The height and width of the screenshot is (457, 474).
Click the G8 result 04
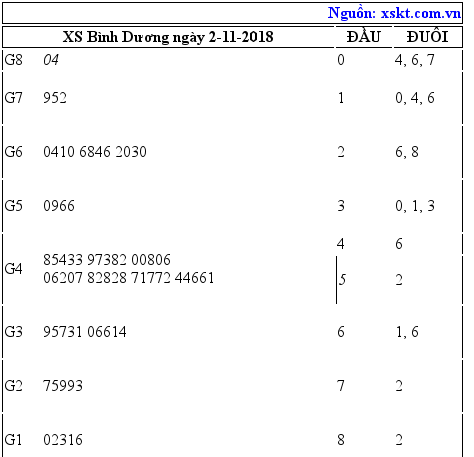[51, 60]
